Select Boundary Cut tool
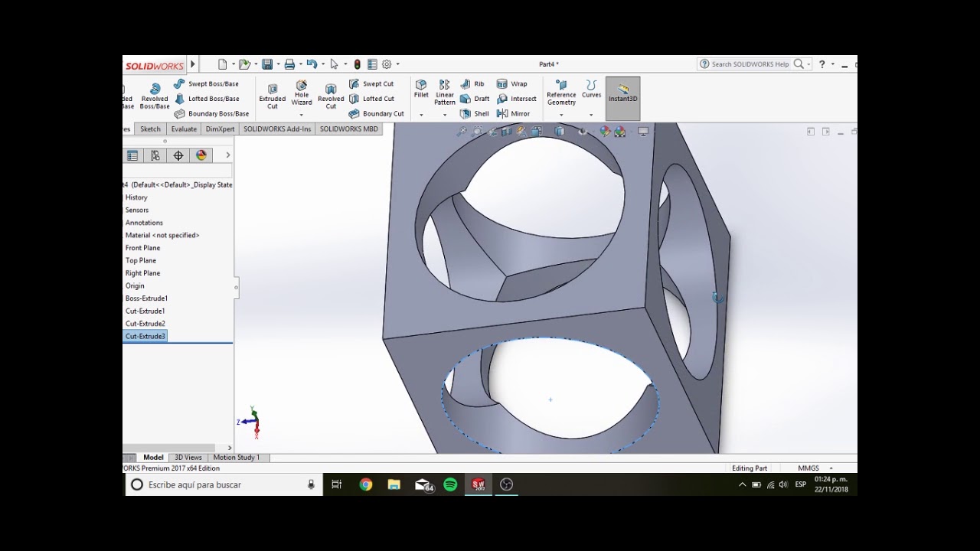980x551 pixels. (376, 114)
